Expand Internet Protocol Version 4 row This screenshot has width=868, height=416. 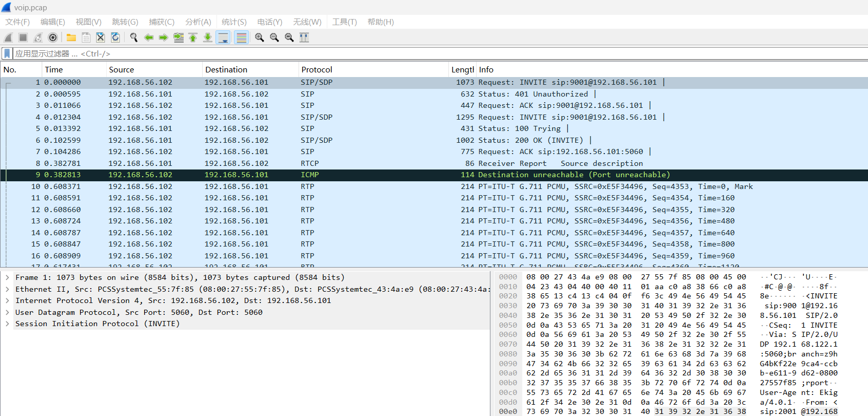tap(7, 300)
